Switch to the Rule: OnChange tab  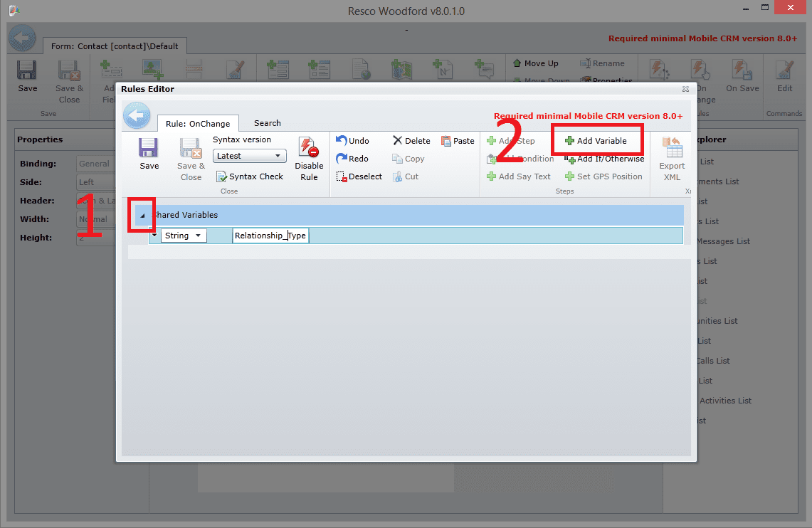198,124
